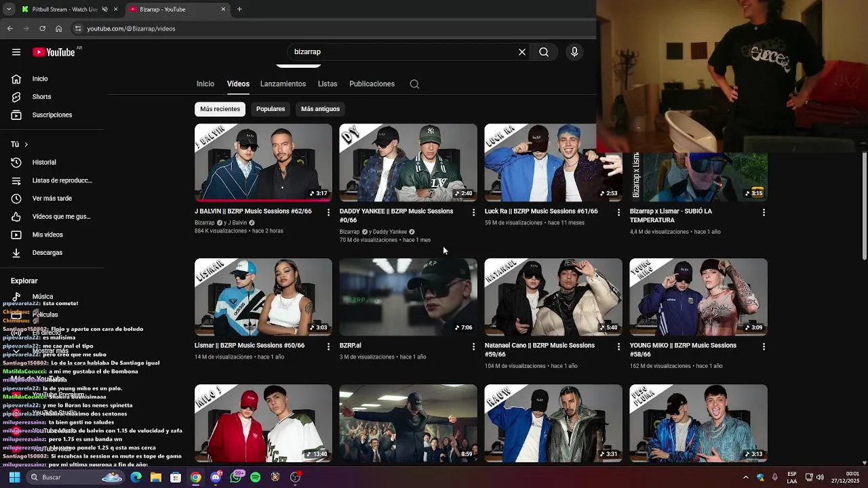Select the Más recientes filter chip

[220, 109]
